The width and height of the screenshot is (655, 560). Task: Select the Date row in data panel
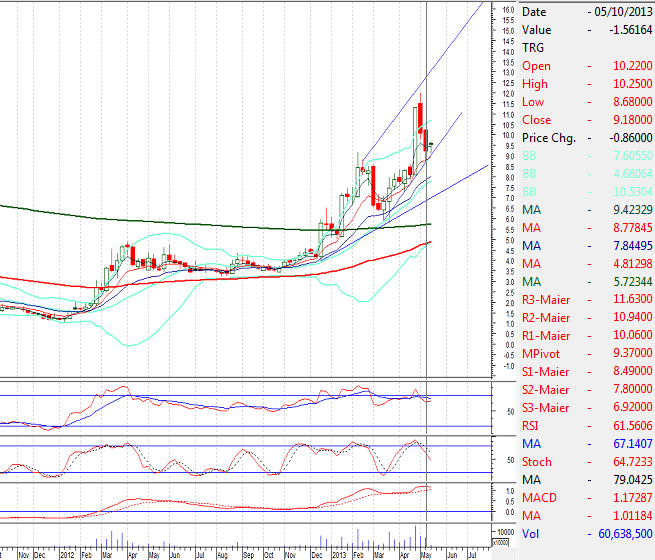[535, 12]
